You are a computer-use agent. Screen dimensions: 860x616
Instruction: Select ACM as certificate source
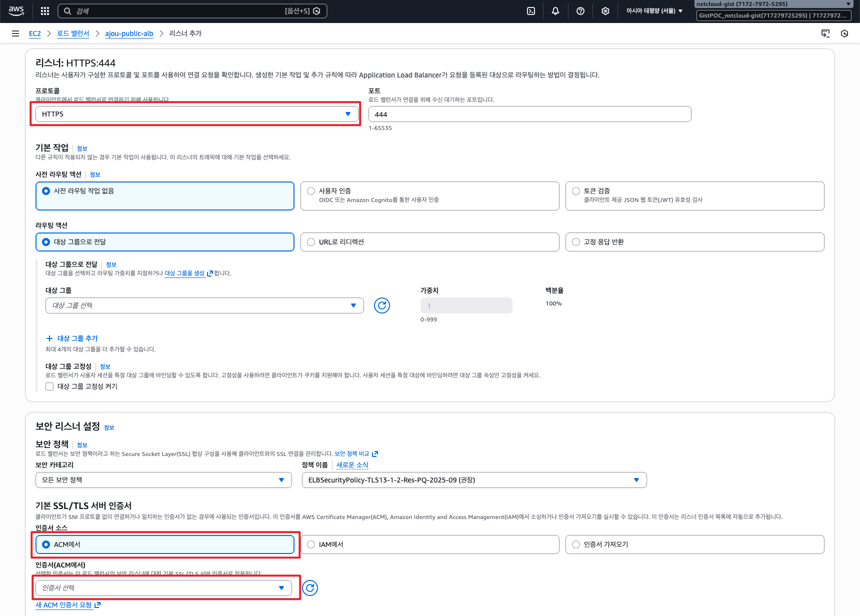tap(46, 544)
